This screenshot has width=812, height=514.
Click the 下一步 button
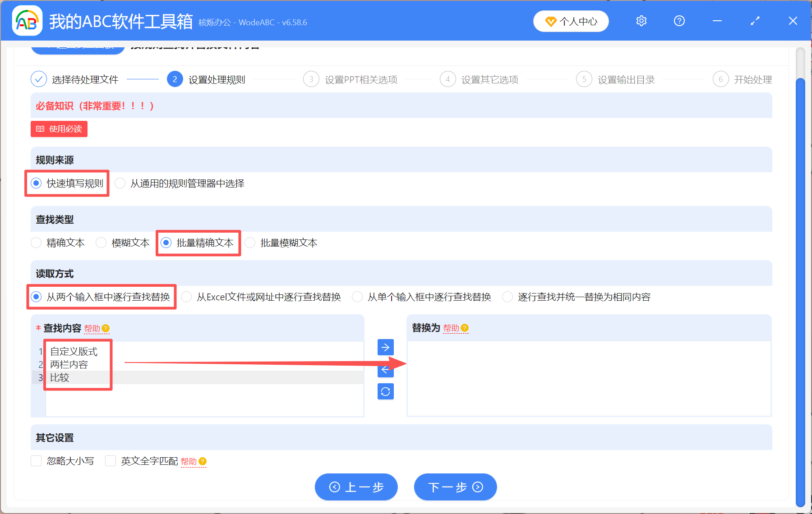pos(455,487)
